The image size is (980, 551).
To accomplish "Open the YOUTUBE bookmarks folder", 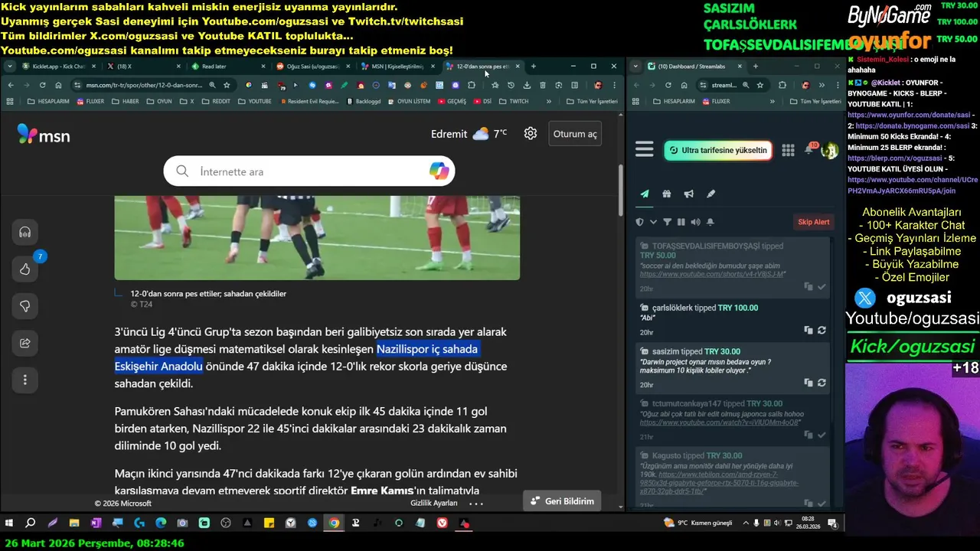I will (x=255, y=101).
